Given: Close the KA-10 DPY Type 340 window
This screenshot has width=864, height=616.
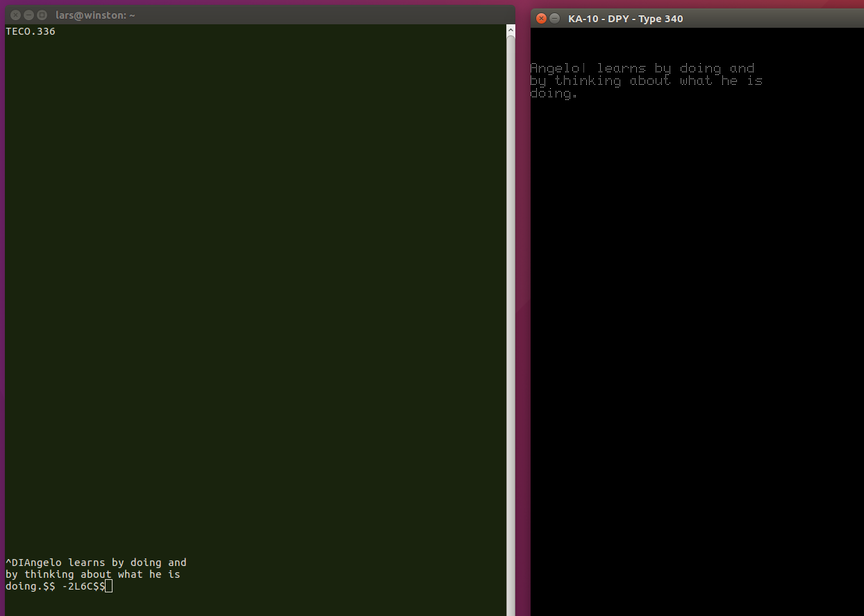Looking at the screenshot, I should [x=542, y=19].
